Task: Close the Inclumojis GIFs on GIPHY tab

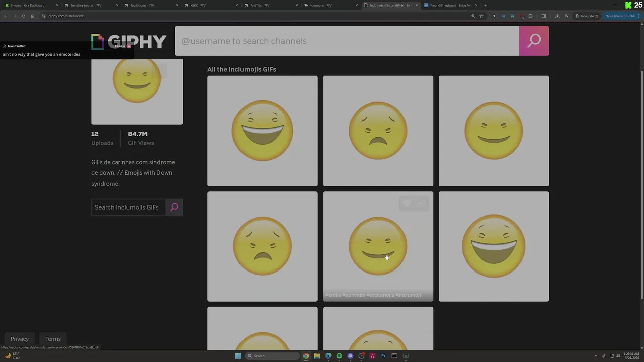Action: tap(417, 5)
